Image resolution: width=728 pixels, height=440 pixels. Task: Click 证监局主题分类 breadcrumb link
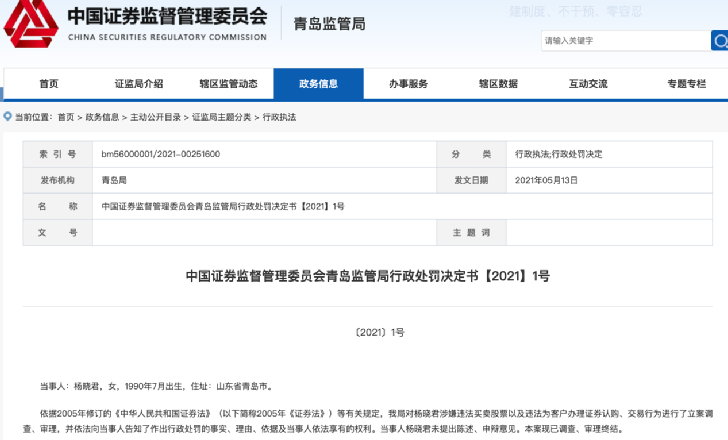point(221,117)
